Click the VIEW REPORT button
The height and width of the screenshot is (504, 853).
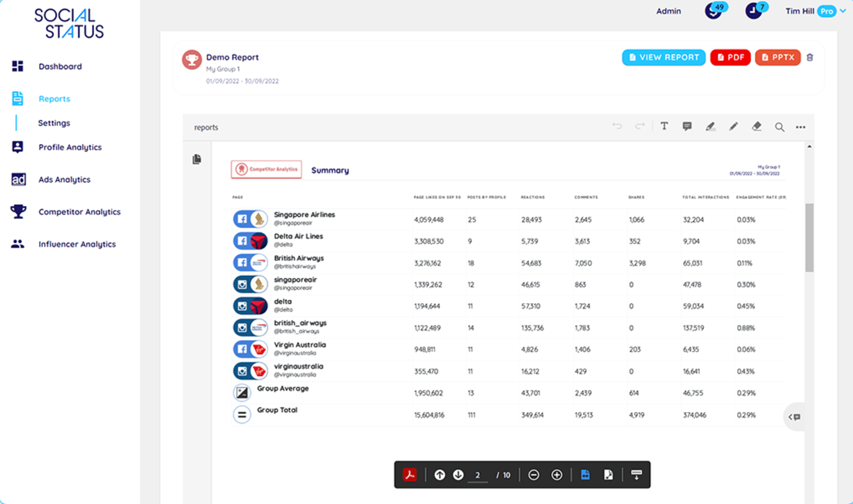pos(664,57)
